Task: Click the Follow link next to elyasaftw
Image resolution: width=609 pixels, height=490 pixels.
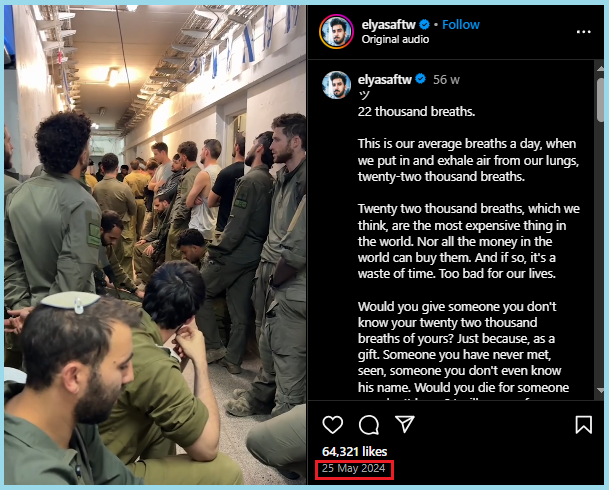Action: tap(461, 24)
